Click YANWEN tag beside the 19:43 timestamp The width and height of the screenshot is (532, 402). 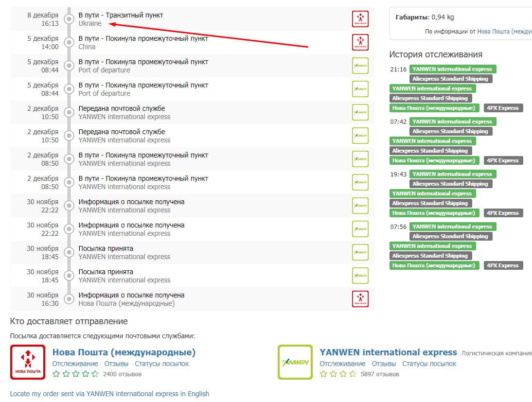(x=453, y=174)
